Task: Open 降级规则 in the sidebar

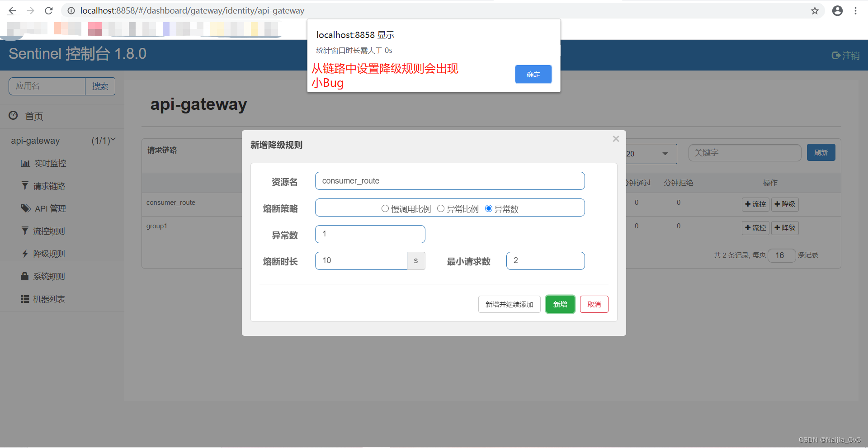Action: click(49, 254)
